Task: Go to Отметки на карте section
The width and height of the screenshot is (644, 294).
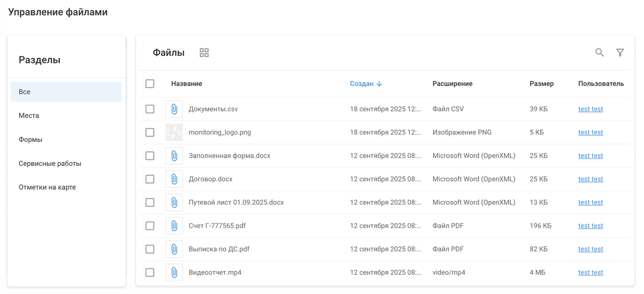Action: (x=47, y=187)
